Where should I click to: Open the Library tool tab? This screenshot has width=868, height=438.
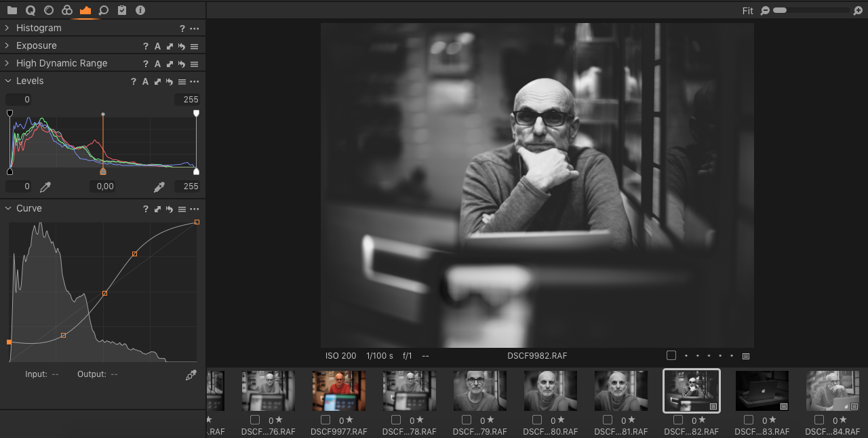pyautogui.click(x=12, y=10)
